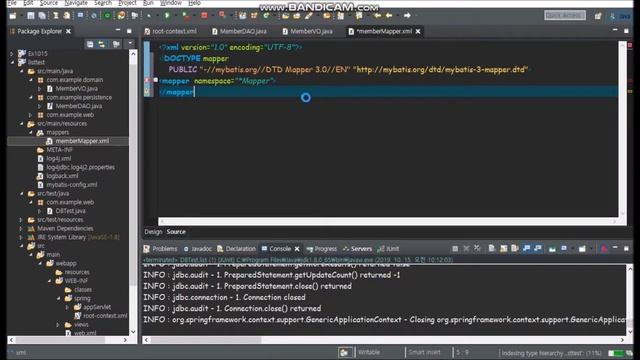Click the green progress indicator in status bar
Screen dimensions: 640x360
click(x=616, y=353)
